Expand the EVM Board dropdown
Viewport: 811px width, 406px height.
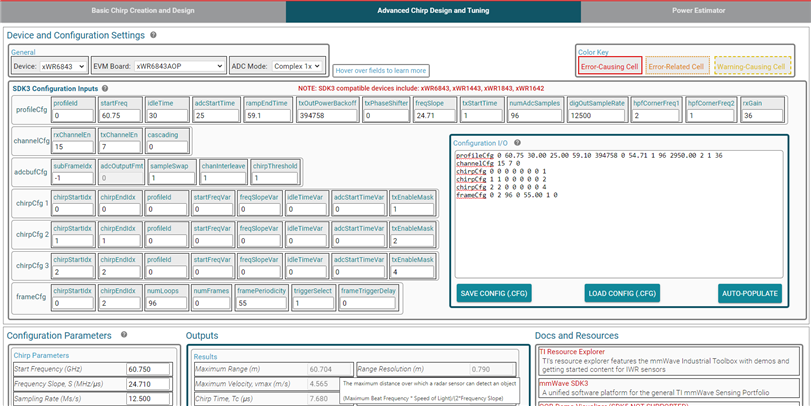tap(179, 66)
